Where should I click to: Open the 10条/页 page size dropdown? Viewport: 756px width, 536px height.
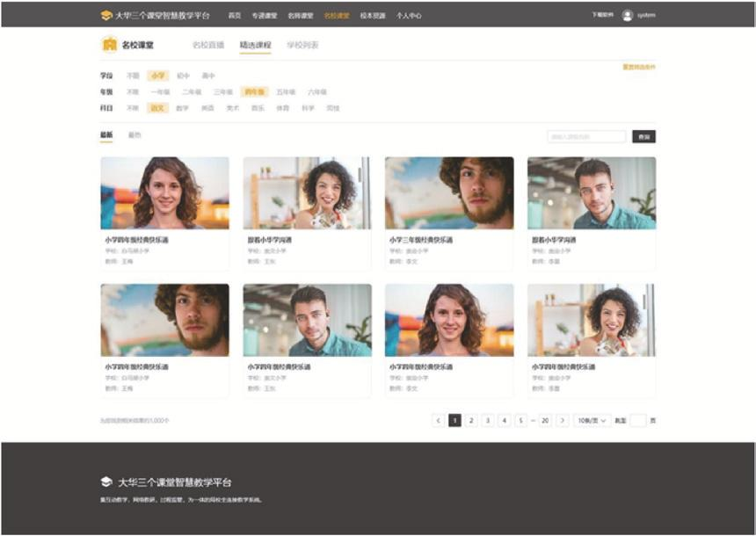592,421
